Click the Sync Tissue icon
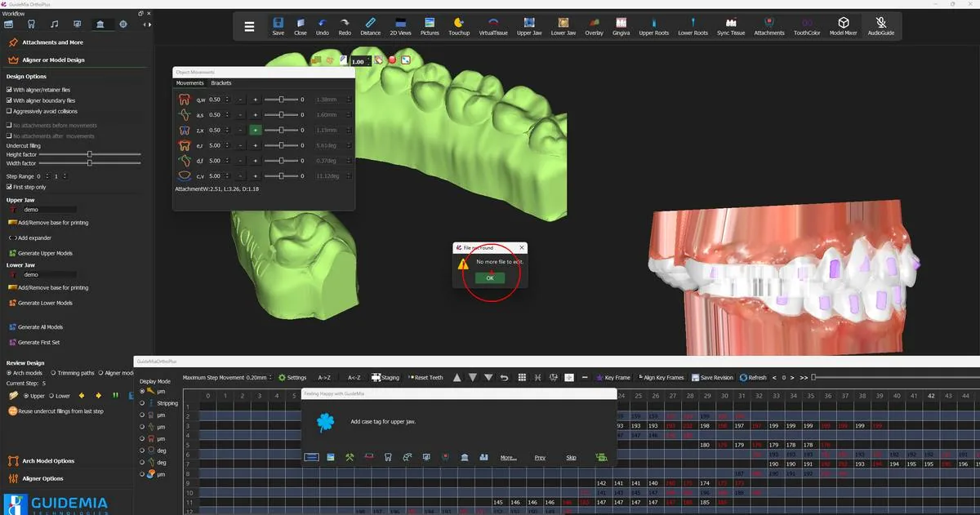The height and width of the screenshot is (515, 980). [x=731, y=26]
